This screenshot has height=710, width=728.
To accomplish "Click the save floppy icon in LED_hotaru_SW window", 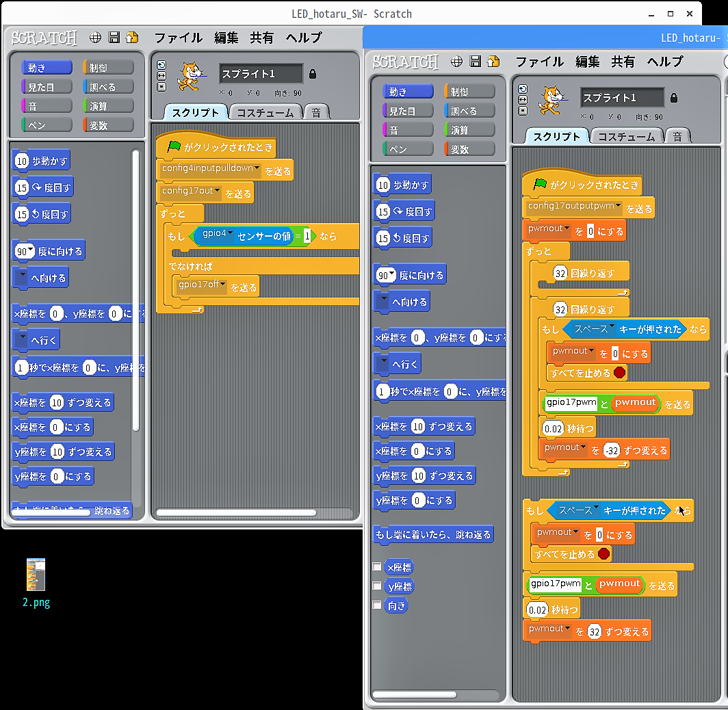I will (114, 37).
